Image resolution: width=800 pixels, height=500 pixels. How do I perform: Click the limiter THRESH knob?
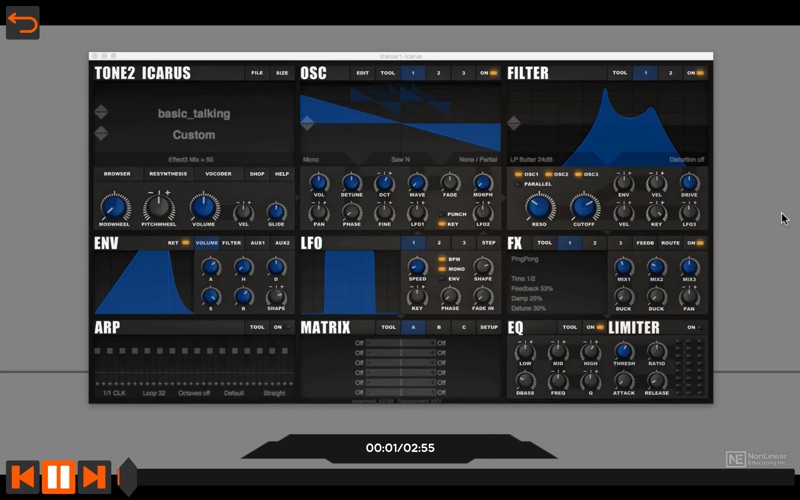tap(623, 351)
